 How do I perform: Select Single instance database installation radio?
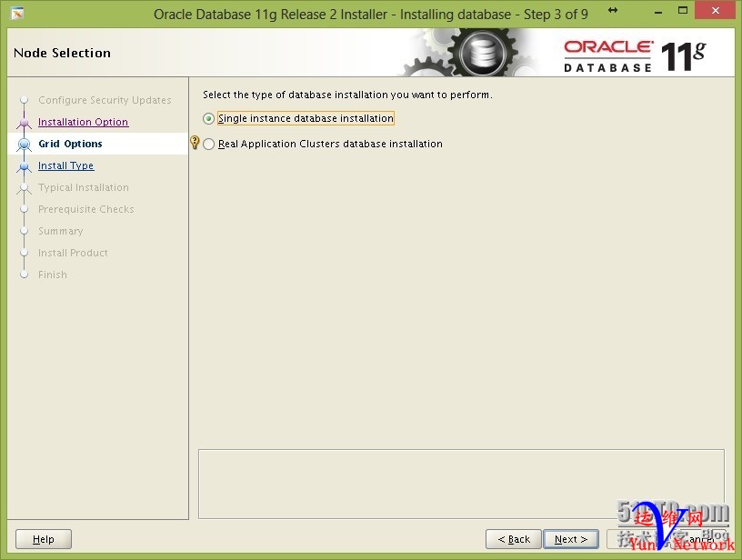pos(208,118)
